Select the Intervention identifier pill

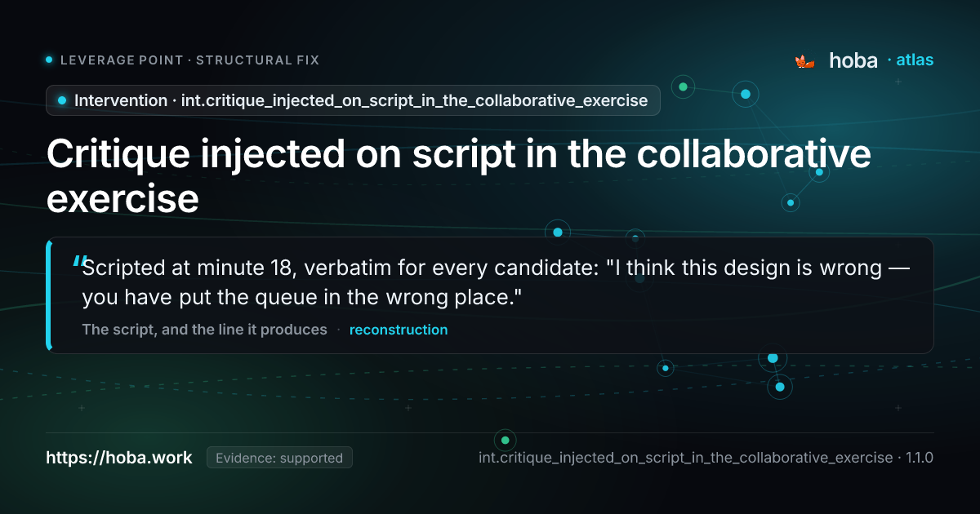353,100
